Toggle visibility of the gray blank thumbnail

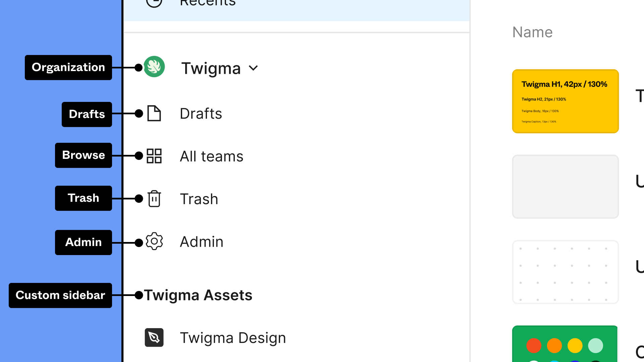click(565, 186)
